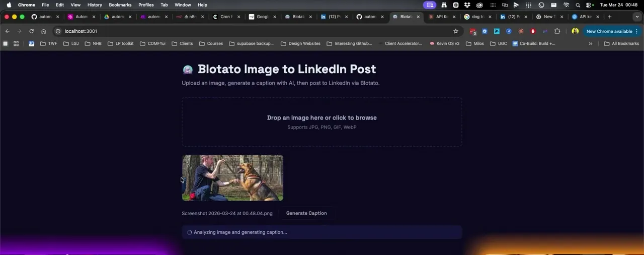Click the image drop zone to browse
Viewport: 644px width, 255px height.
tap(322, 122)
